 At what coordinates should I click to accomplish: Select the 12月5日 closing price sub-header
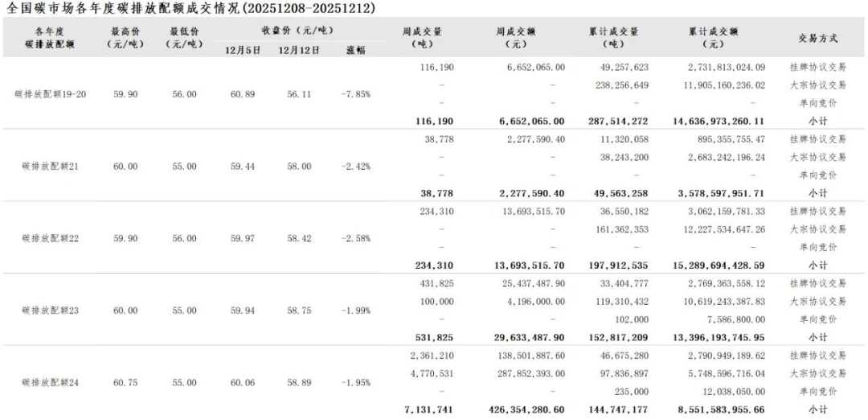tap(243, 50)
